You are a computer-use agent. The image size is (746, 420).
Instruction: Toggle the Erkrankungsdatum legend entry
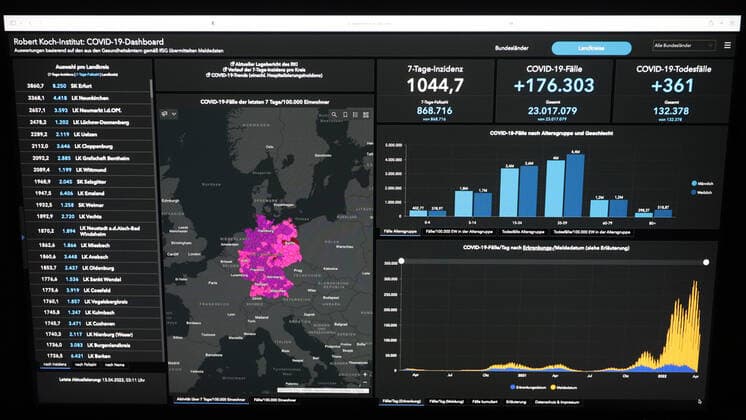(x=529, y=387)
